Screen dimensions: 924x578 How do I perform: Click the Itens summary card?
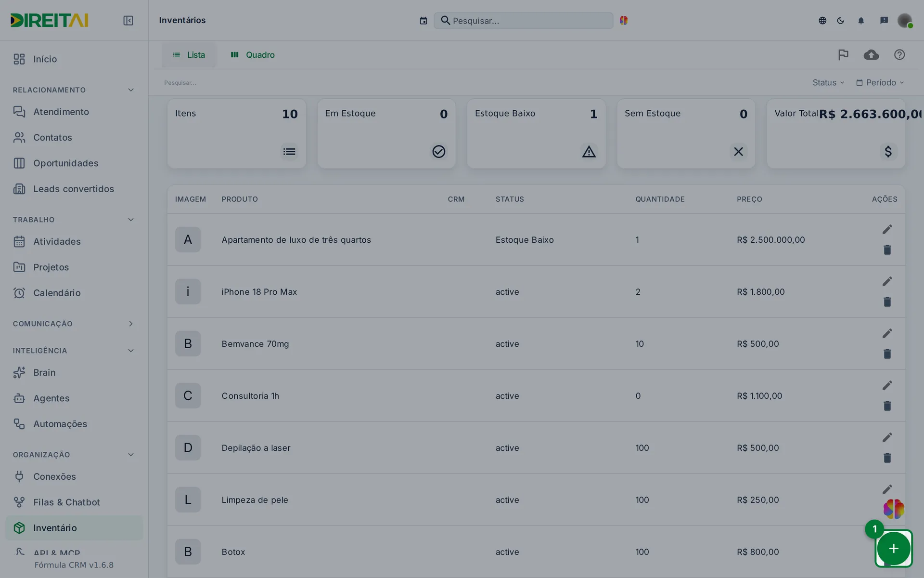237,133
